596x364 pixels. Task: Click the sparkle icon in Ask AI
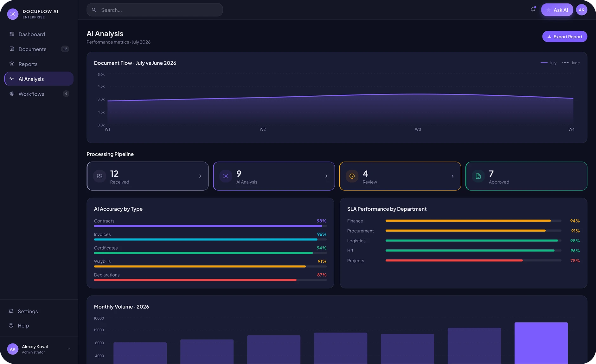[548, 10]
